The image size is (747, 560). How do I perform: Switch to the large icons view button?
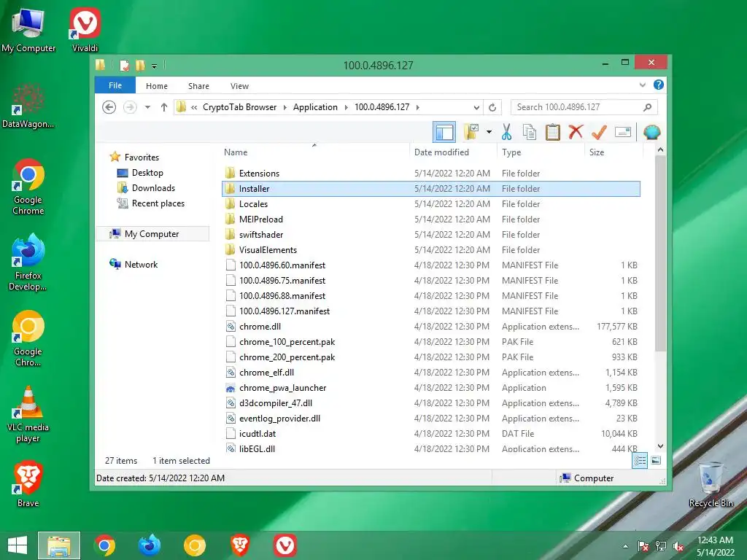pyautogui.click(x=656, y=460)
